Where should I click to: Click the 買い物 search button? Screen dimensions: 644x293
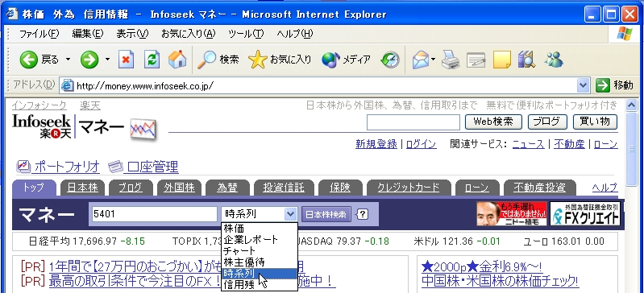coord(595,122)
